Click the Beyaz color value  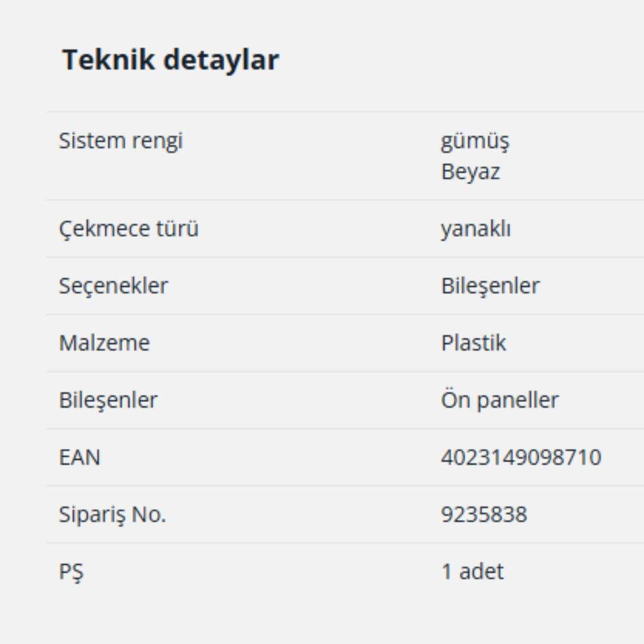(470, 172)
